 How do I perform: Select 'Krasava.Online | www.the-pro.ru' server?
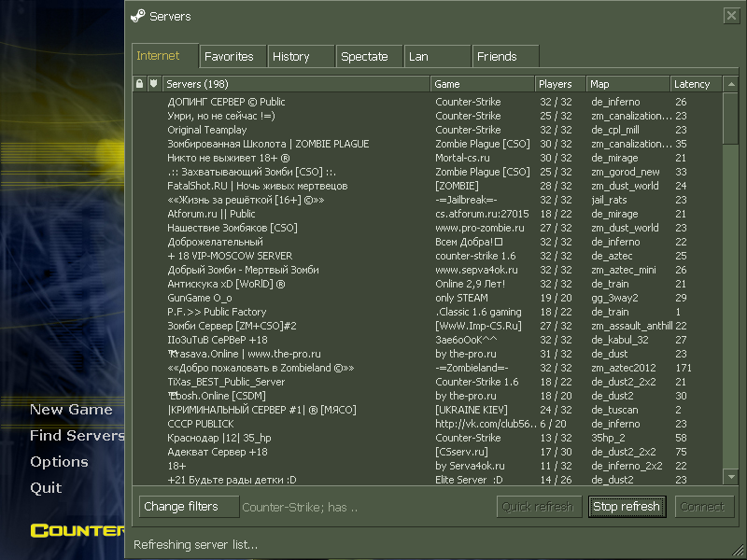pos(428,354)
